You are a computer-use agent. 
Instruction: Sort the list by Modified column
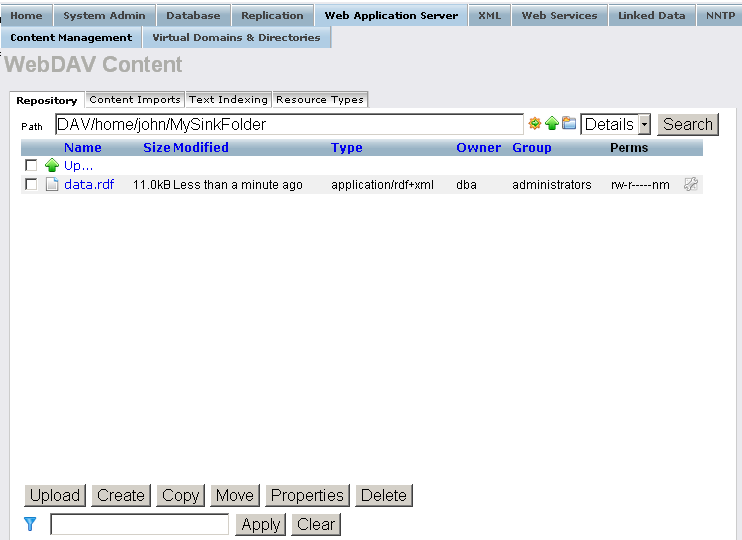pyautogui.click(x=201, y=148)
